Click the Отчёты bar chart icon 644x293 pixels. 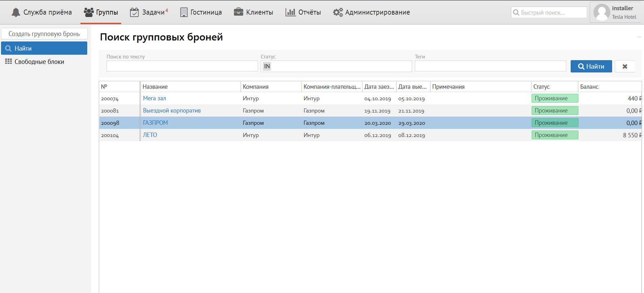290,12
